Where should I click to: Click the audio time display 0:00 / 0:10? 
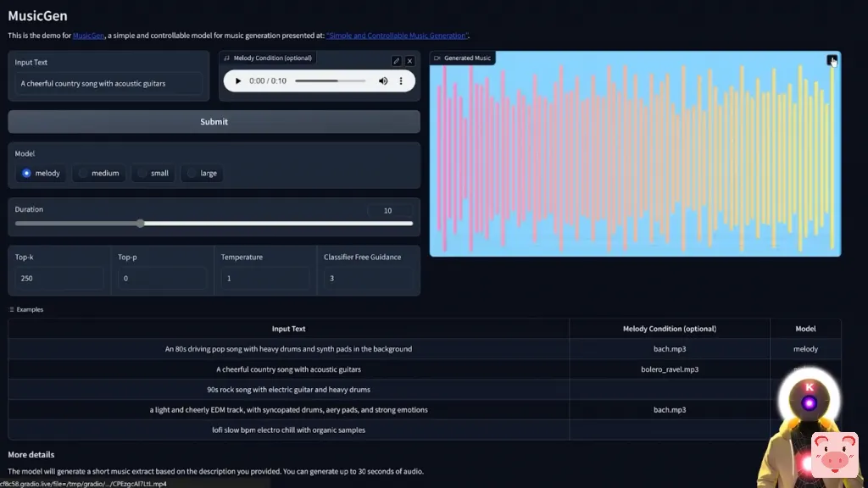click(x=268, y=80)
